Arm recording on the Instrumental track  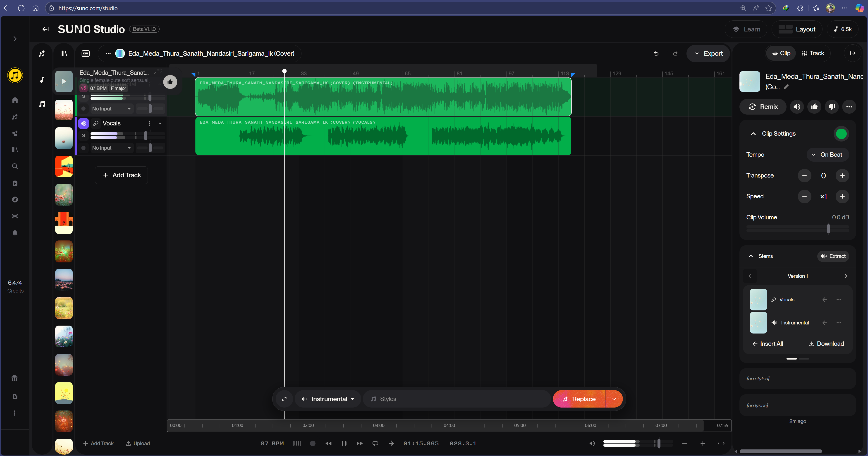[84, 108]
